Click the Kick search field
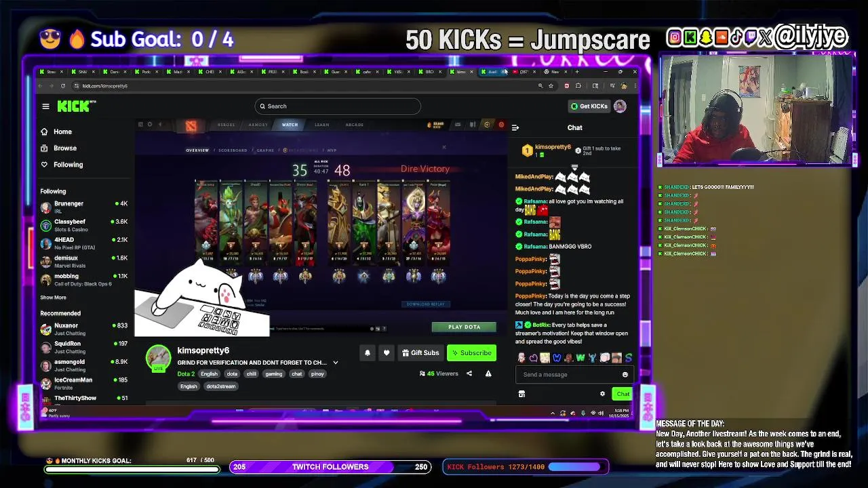 338,106
